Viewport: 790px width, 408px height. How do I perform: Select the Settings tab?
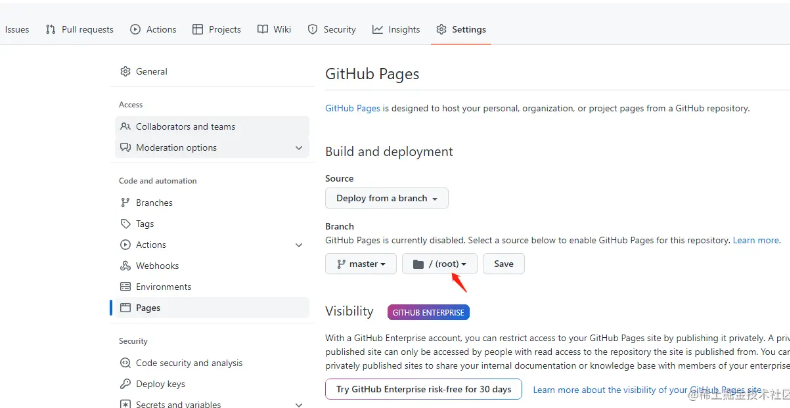click(x=461, y=30)
